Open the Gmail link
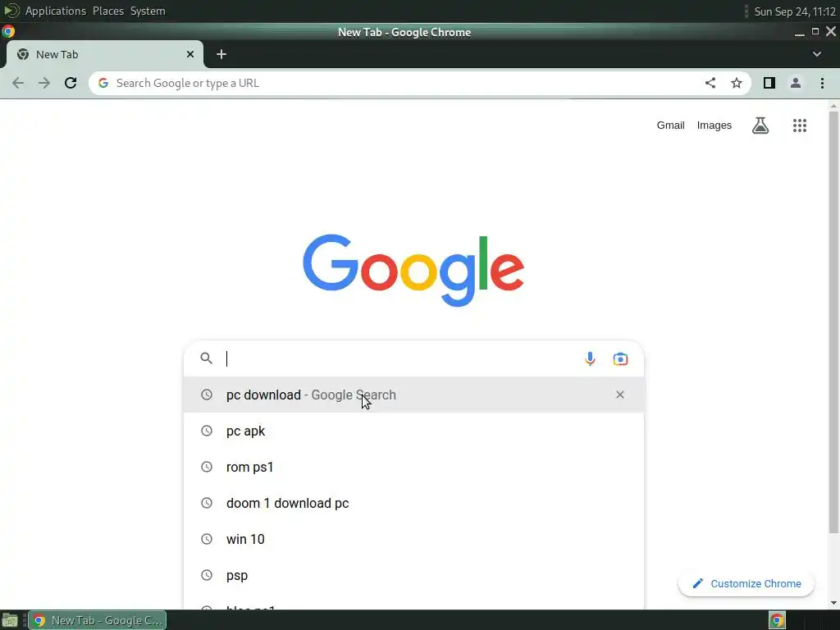The height and width of the screenshot is (630, 840). [x=671, y=126]
